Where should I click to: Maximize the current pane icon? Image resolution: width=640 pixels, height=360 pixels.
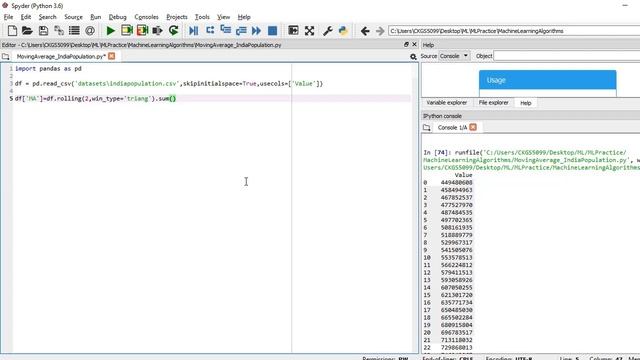(x=293, y=31)
